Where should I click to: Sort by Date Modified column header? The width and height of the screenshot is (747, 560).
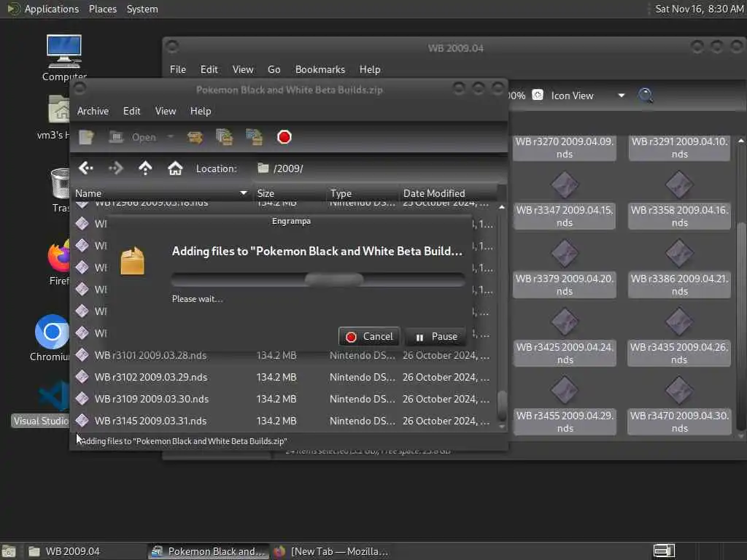pyautogui.click(x=448, y=193)
